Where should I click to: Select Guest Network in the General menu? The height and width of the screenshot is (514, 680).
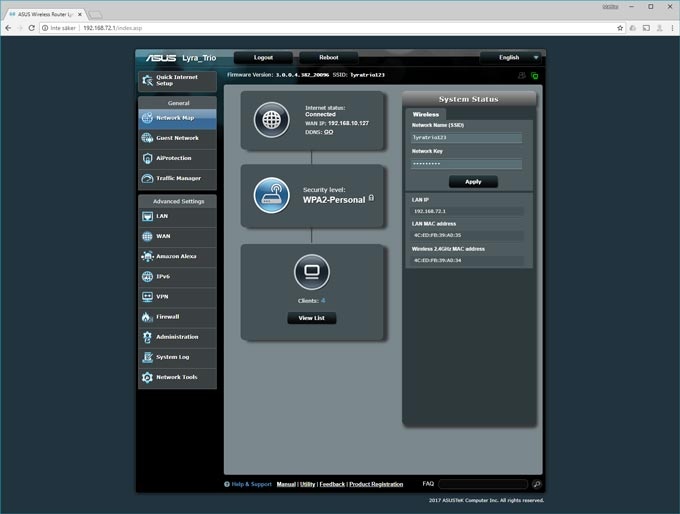point(177,138)
